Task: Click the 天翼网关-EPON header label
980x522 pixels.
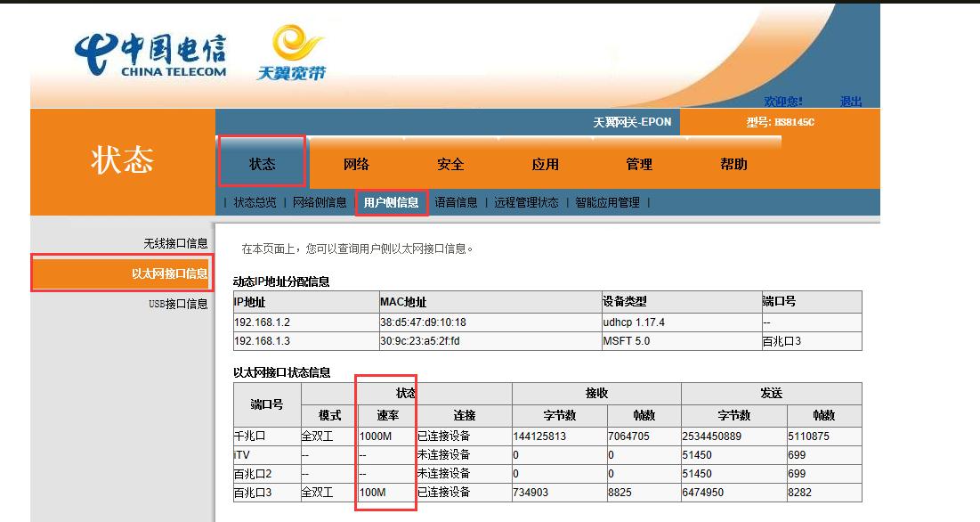Action: 633,121
